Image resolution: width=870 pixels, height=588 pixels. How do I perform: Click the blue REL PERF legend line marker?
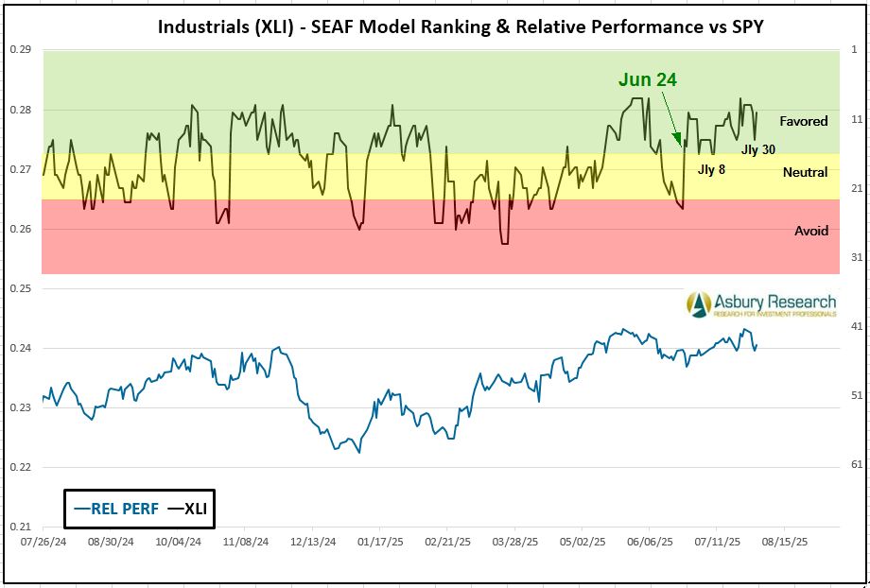[81, 509]
